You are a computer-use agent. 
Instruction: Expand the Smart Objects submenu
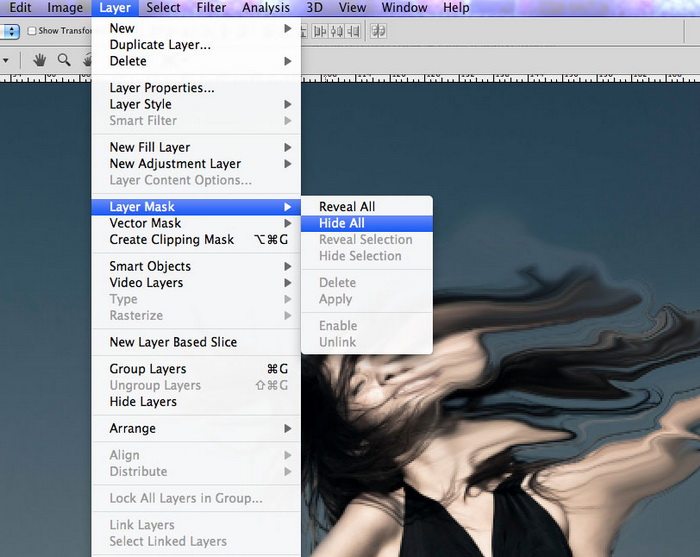point(196,266)
